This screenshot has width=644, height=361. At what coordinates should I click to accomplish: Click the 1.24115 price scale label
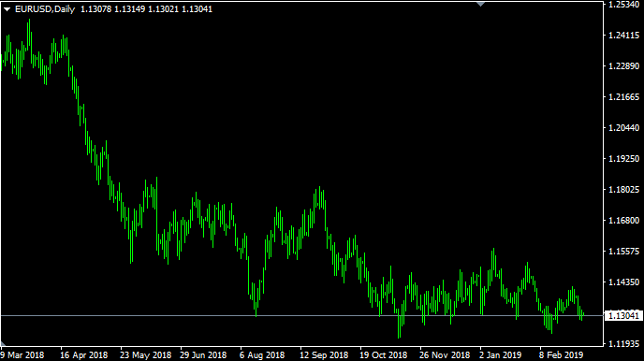[623, 36]
